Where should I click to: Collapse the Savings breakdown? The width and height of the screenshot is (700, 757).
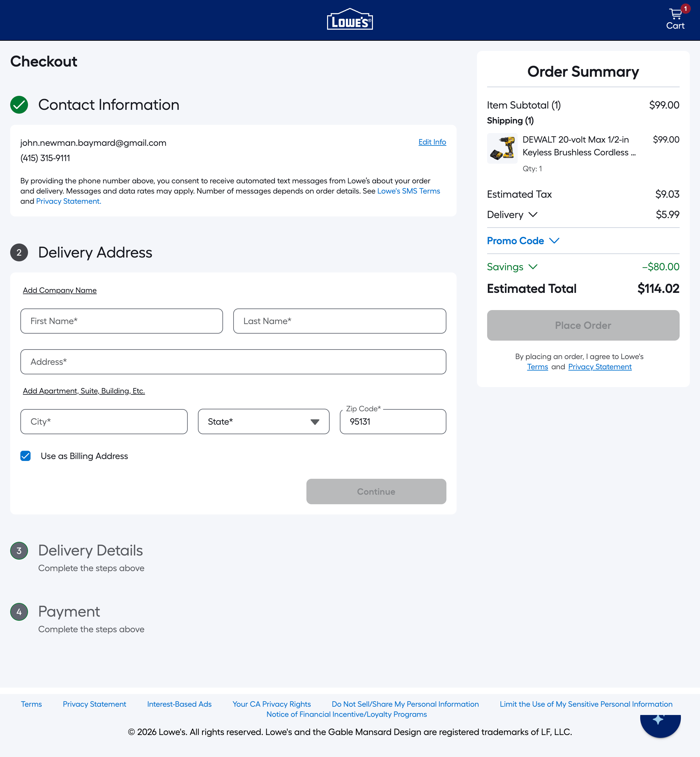click(512, 267)
